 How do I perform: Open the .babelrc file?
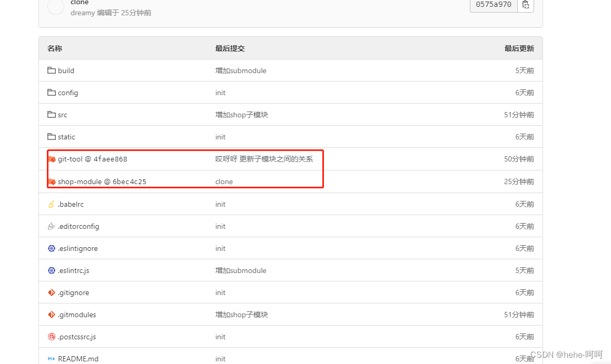click(71, 204)
